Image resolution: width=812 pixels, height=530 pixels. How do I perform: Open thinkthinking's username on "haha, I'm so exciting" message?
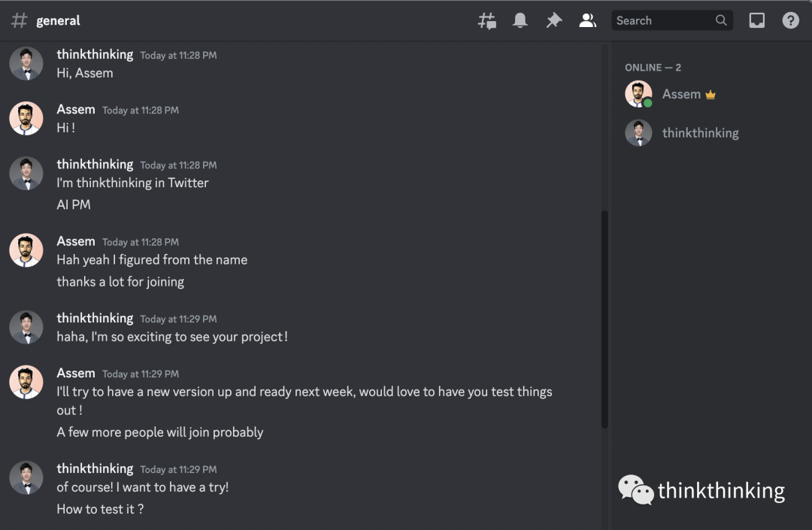pos(95,318)
